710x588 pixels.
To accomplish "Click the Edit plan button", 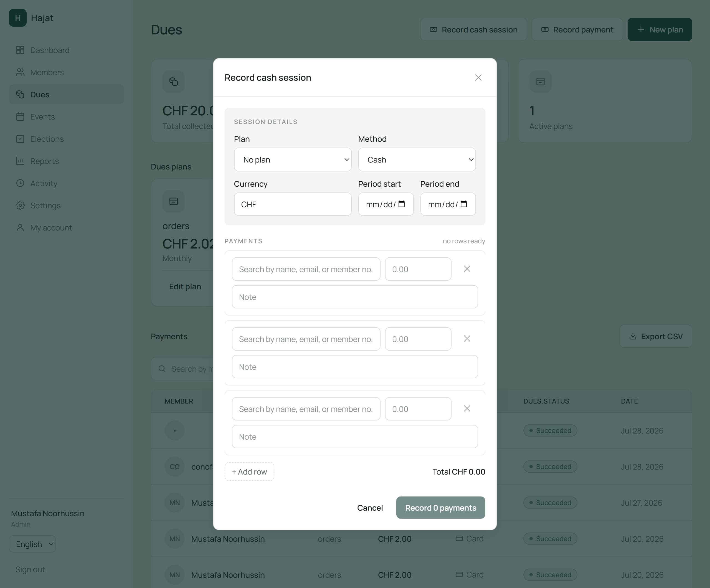I will pyautogui.click(x=185, y=287).
